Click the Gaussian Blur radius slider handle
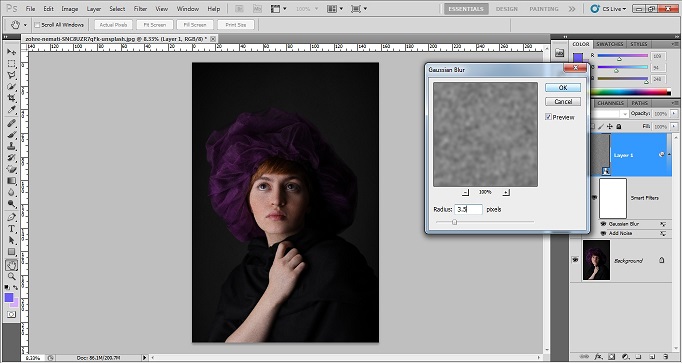The height and width of the screenshot is (363, 682). [x=454, y=222]
